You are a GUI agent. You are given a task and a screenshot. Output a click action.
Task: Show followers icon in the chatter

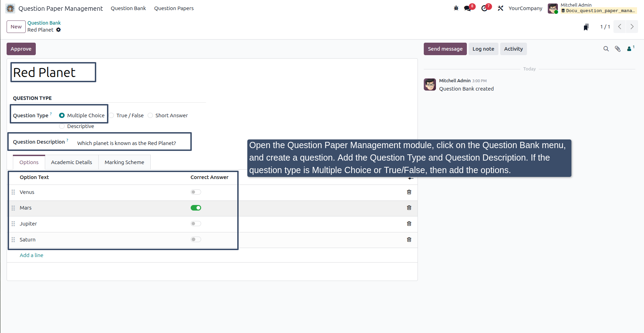(630, 49)
